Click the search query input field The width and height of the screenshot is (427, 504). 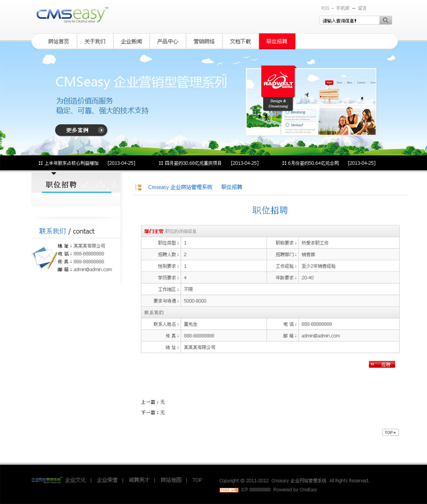pos(349,20)
